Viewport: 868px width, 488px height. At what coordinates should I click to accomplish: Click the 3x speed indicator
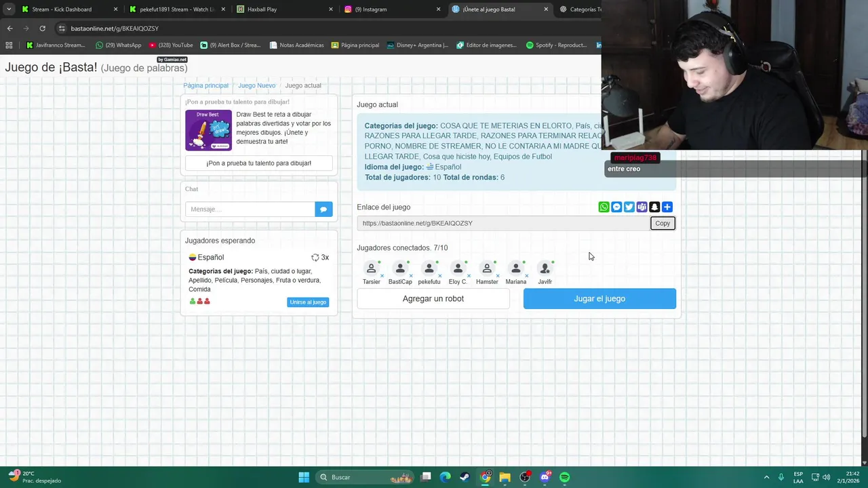point(320,258)
